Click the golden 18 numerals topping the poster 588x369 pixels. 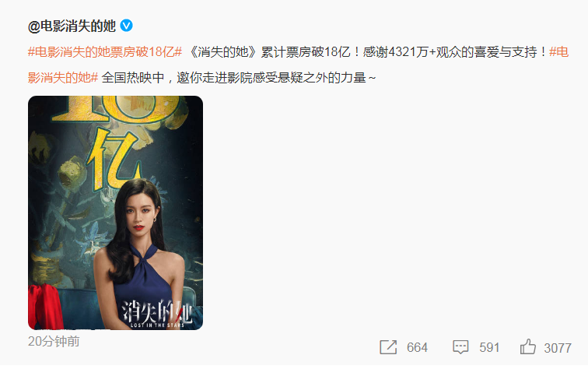[x=116, y=109]
